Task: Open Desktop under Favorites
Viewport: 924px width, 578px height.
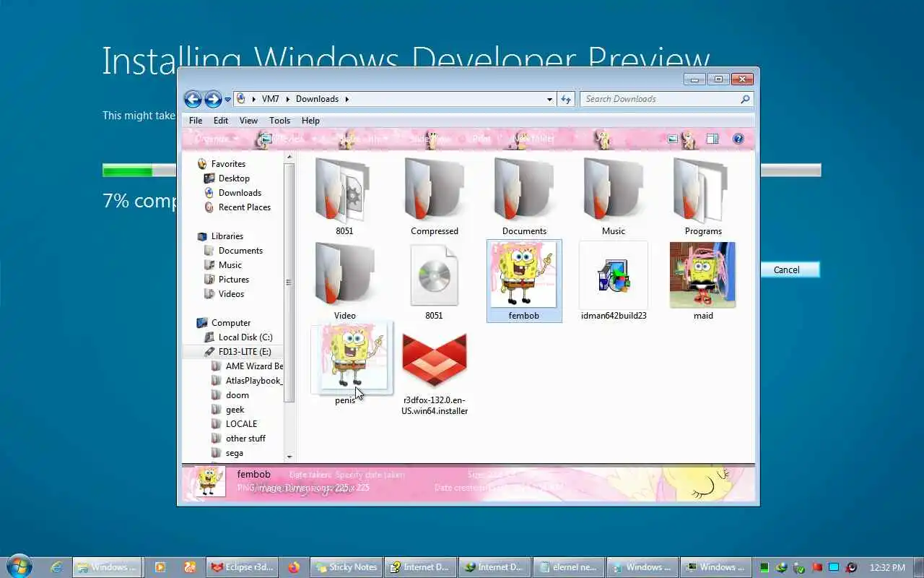Action: [x=234, y=178]
